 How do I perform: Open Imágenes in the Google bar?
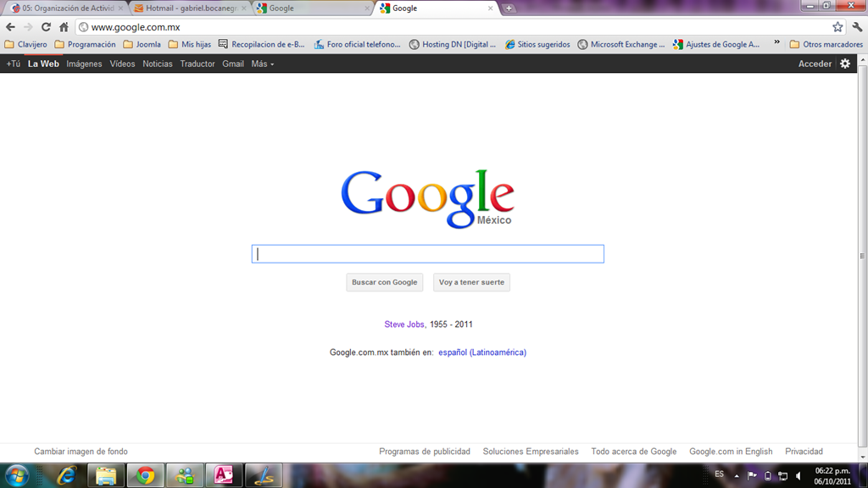84,64
